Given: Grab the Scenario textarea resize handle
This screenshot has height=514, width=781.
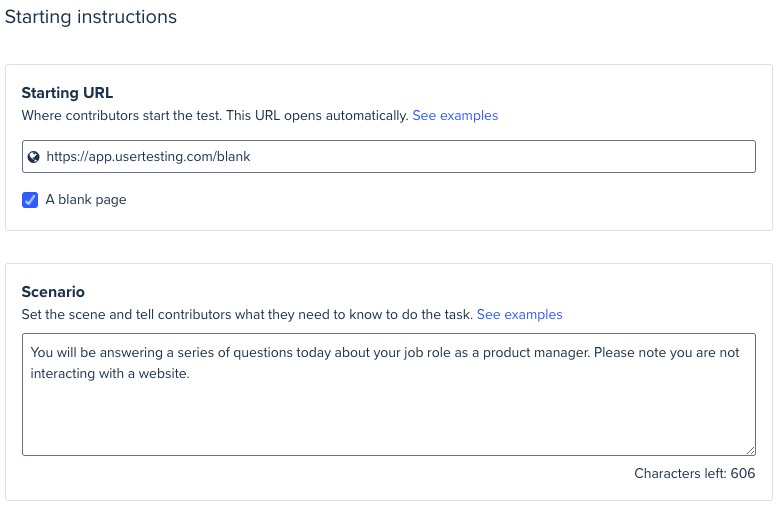Looking at the screenshot, I should tap(751, 450).
